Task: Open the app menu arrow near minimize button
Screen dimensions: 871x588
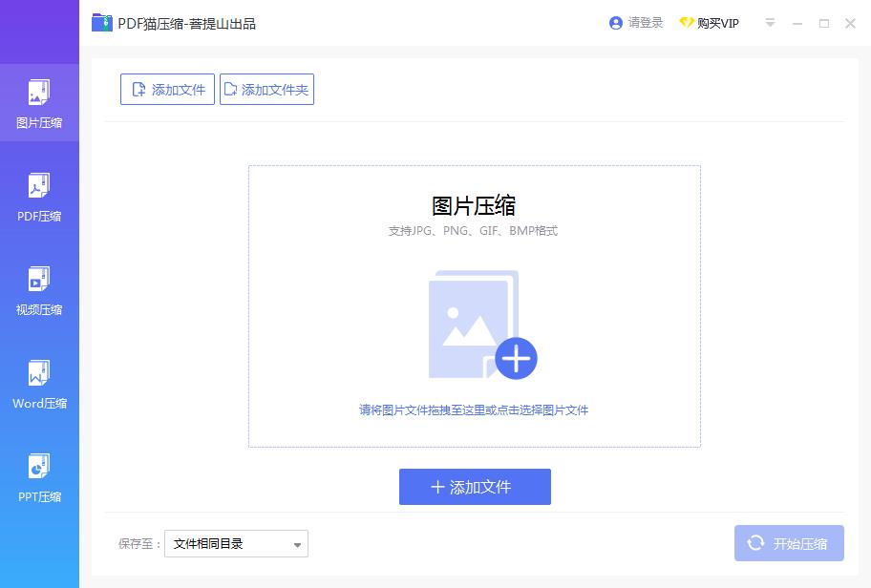Action: tap(771, 23)
